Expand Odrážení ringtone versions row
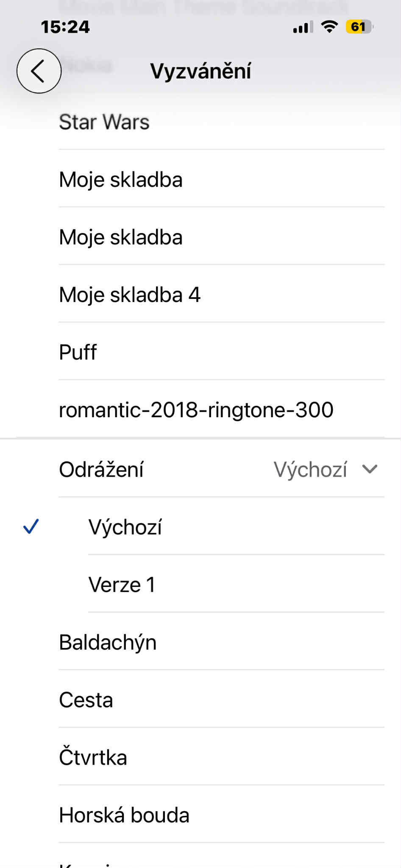 102,469
